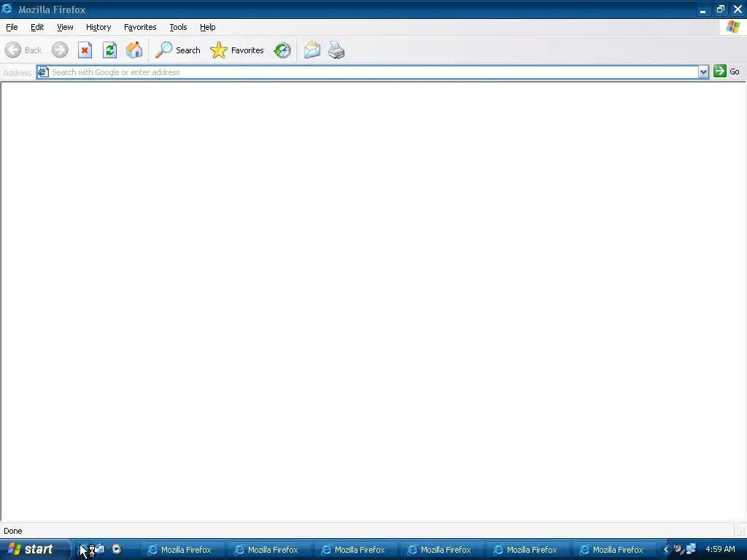This screenshot has width=747, height=560.
Task: Close the Mozilla Firefox window
Action: pos(738,9)
